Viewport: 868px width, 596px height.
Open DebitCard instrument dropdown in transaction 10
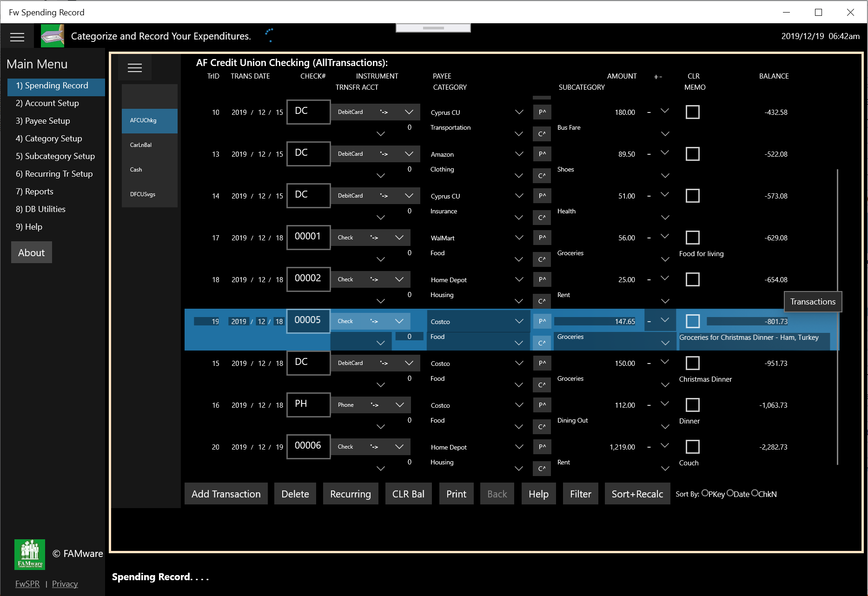tap(409, 112)
